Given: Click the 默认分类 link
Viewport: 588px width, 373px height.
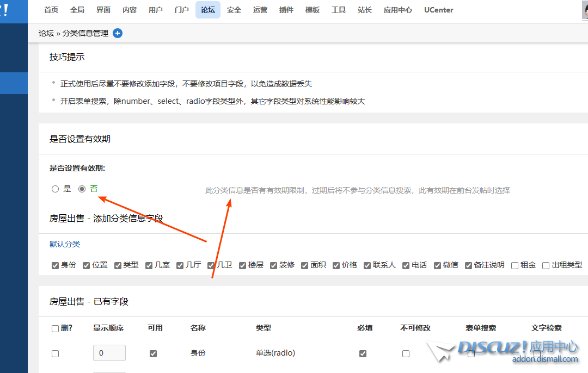Looking at the screenshot, I should click(64, 244).
